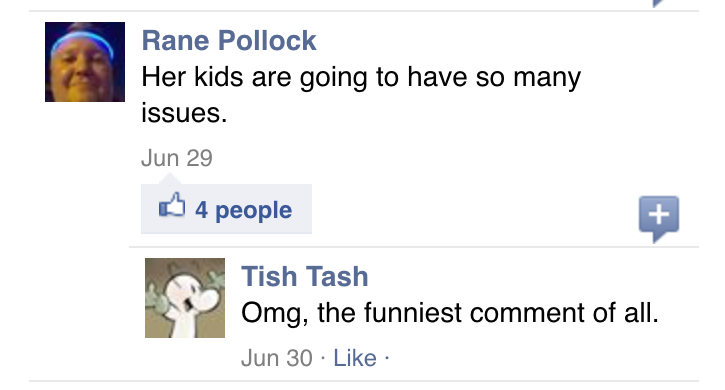725x390 pixels.
Task: Select the comment text about kids' issues
Action: (x=361, y=95)
